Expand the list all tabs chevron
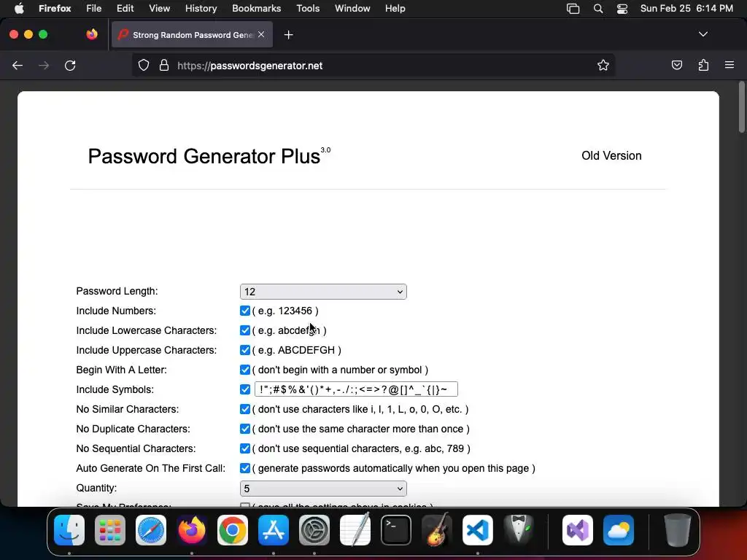This screenshot has height=560, width=747. [x=703, y=34]
